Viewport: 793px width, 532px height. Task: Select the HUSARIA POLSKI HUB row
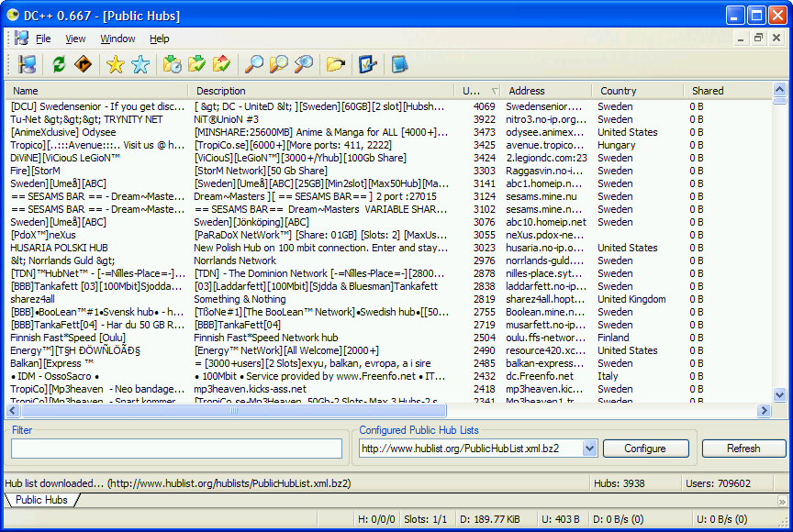click(389, 248)
